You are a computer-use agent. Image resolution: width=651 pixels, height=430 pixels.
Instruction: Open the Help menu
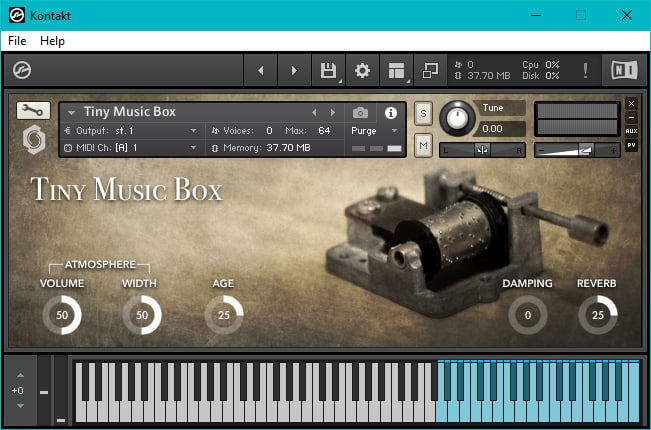[x=52, y=41]
